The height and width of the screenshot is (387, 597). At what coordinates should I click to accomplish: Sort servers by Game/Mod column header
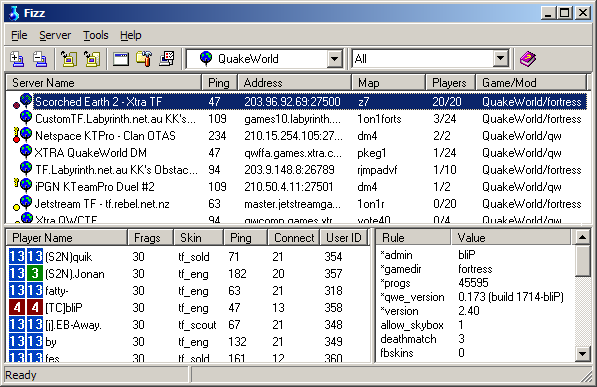pyautogui.click(x=531, y=83)
